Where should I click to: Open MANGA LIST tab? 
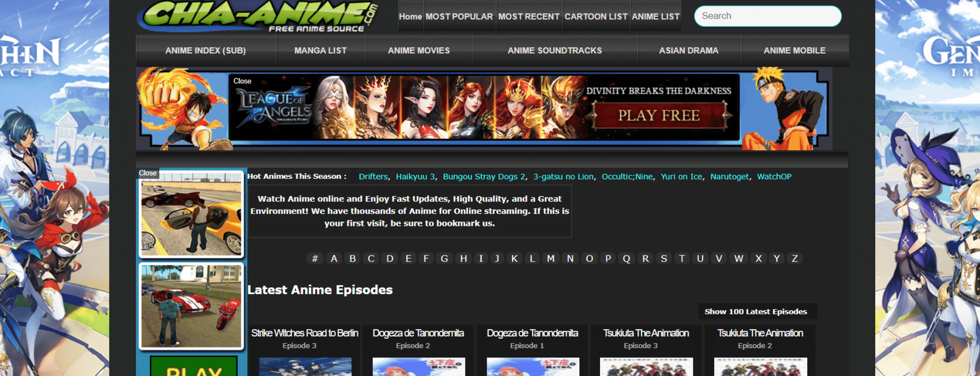coord(321,50)
